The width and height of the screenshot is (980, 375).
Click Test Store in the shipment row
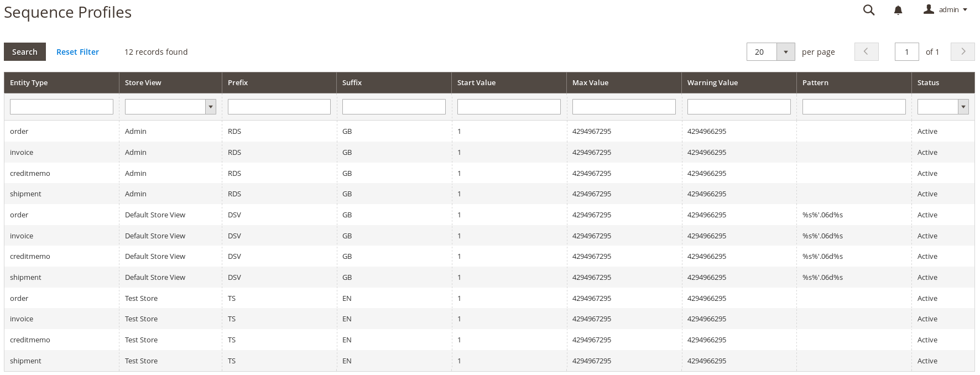pyautogui.click(x=141, y=361)
